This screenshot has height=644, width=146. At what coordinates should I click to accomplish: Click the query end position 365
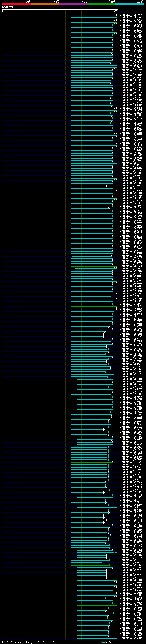[x=115, y=11]
